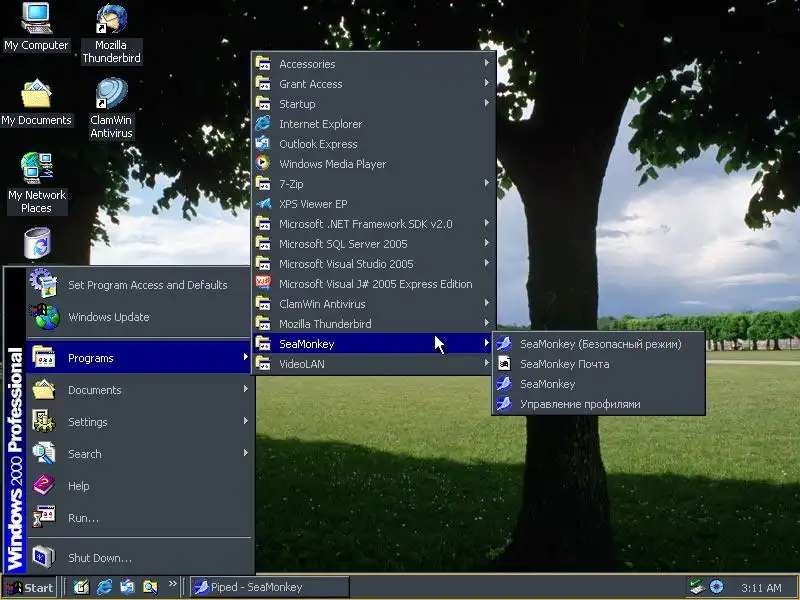Expand the Accessories submenu arrow
800x600 pixels.
coord(487,63)
